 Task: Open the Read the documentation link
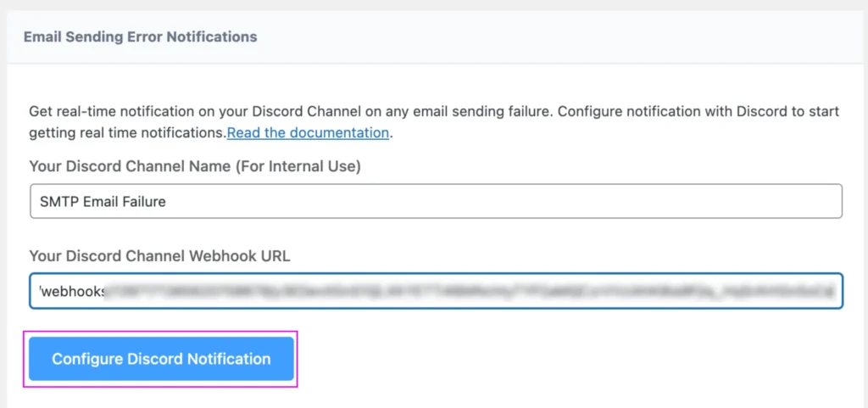(308, 133)
